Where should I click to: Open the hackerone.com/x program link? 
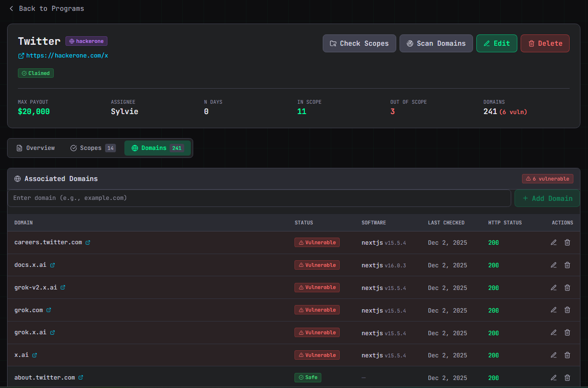tap(63, 56)
